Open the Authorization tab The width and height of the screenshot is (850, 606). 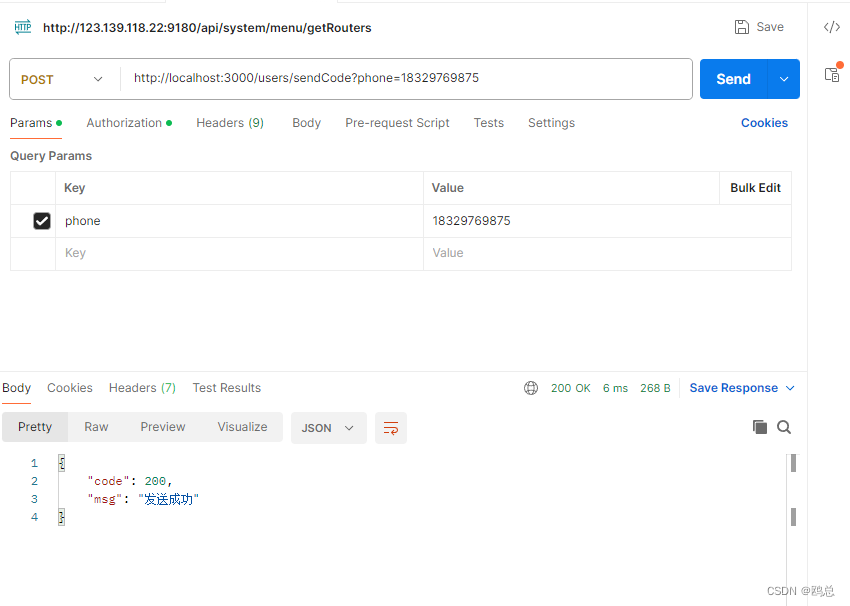point(129,123)
